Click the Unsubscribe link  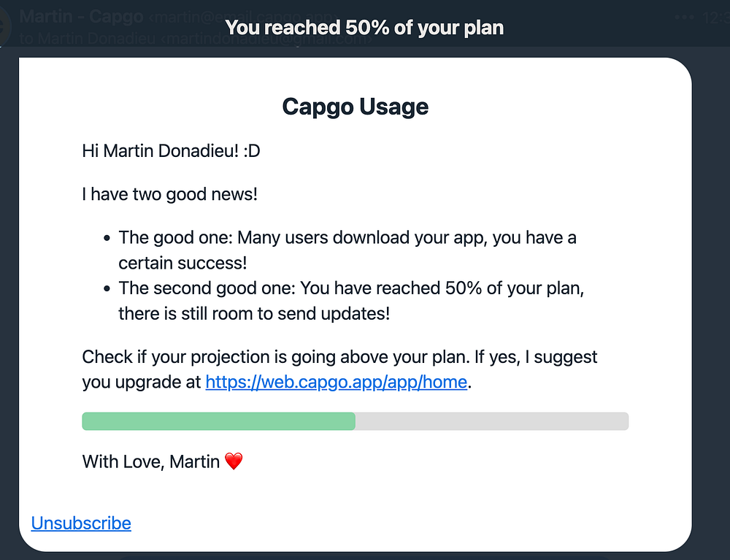(x=81, y=523)
